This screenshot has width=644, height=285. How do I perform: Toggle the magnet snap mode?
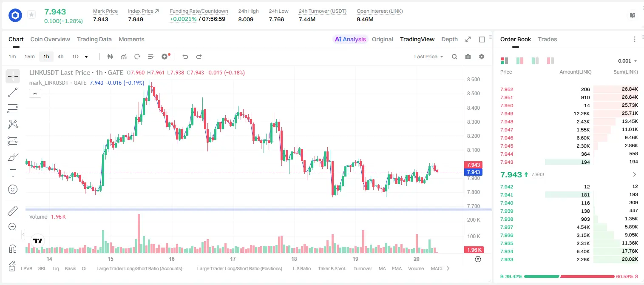tap(13, 248)
